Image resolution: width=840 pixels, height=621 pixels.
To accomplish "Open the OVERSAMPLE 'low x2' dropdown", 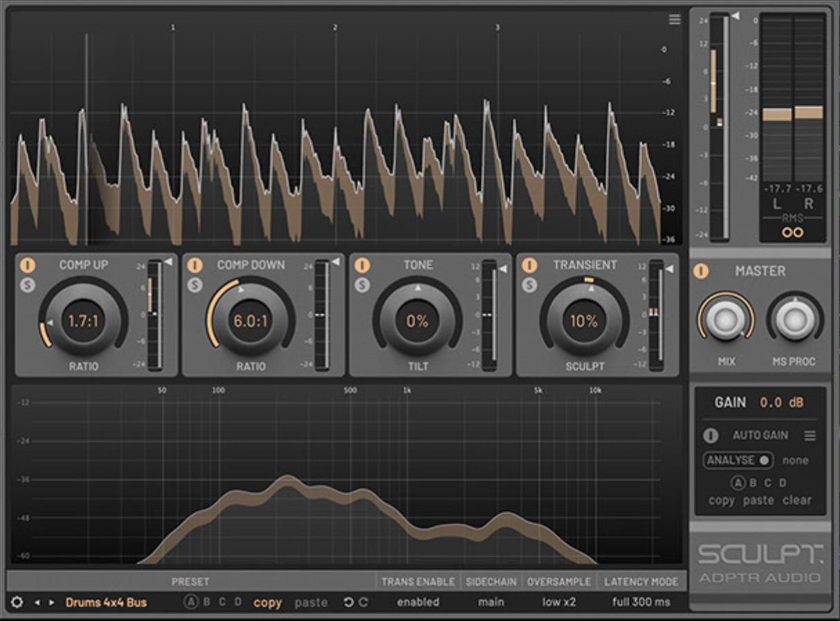I will (x=558, y=602).
